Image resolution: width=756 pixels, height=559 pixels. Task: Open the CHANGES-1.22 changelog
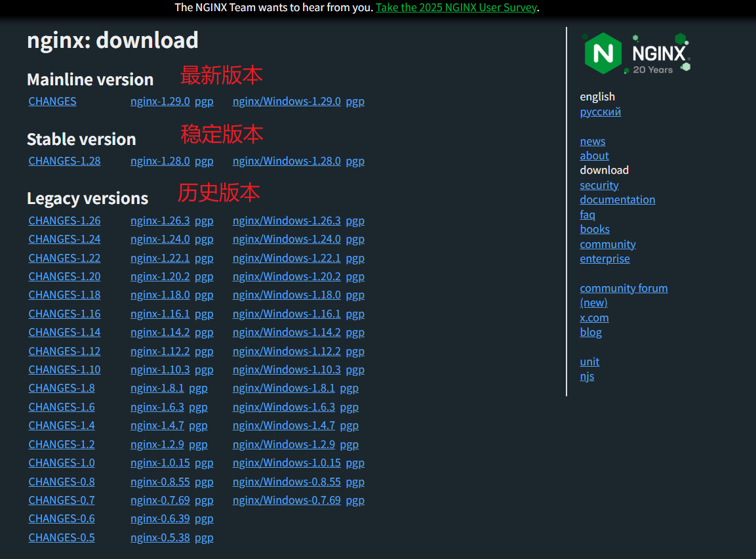64,258
